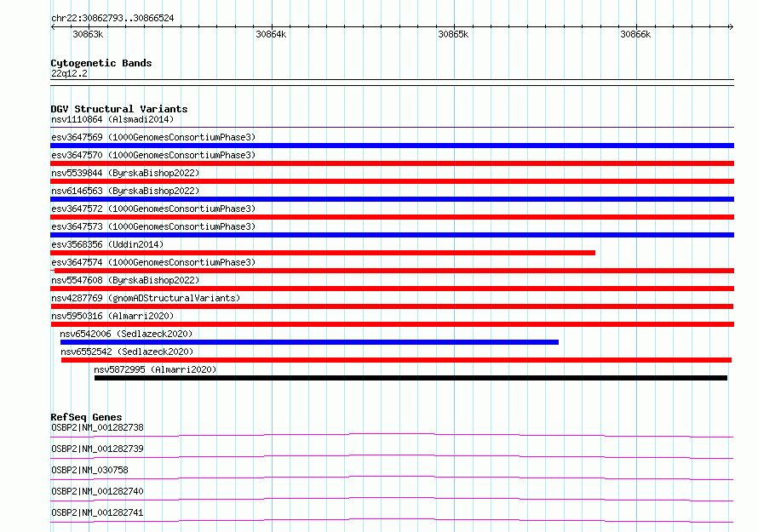Viewport: 758px width, 532px height.
Task: Click the 30864k ruler position label
Action: (x=271, y=34)
